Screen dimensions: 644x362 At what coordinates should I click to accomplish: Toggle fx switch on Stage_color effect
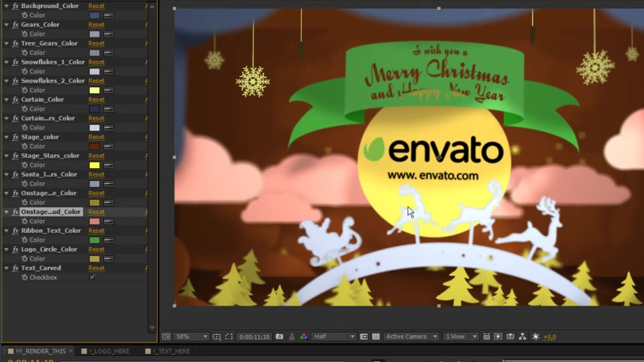15,137
